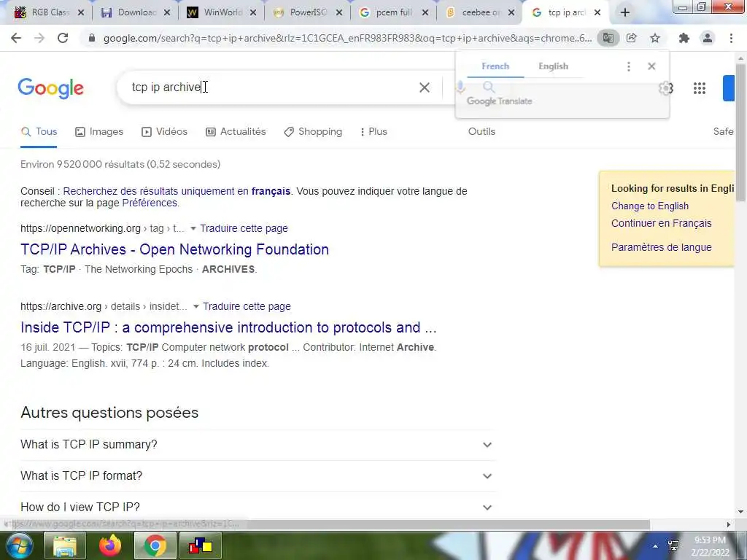
Task: Open the lock site information icon
Action: [92, 38]
